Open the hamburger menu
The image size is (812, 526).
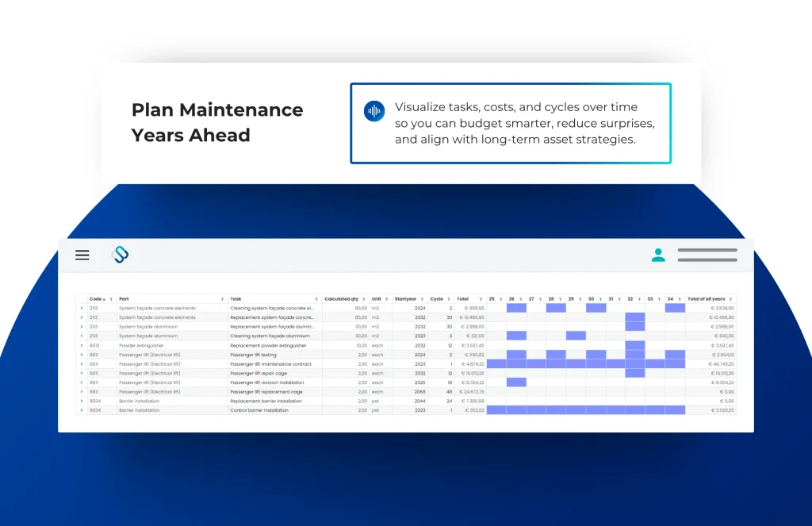(x=82, y=255)
